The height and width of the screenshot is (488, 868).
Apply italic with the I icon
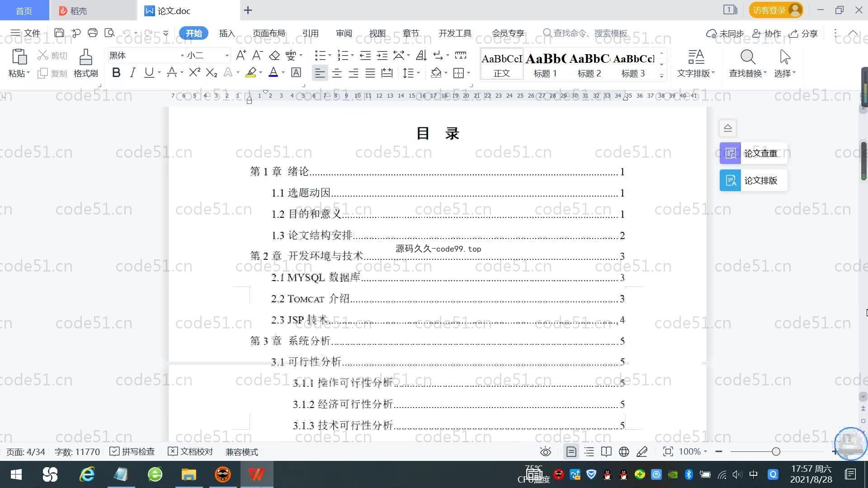pos(132,73)
